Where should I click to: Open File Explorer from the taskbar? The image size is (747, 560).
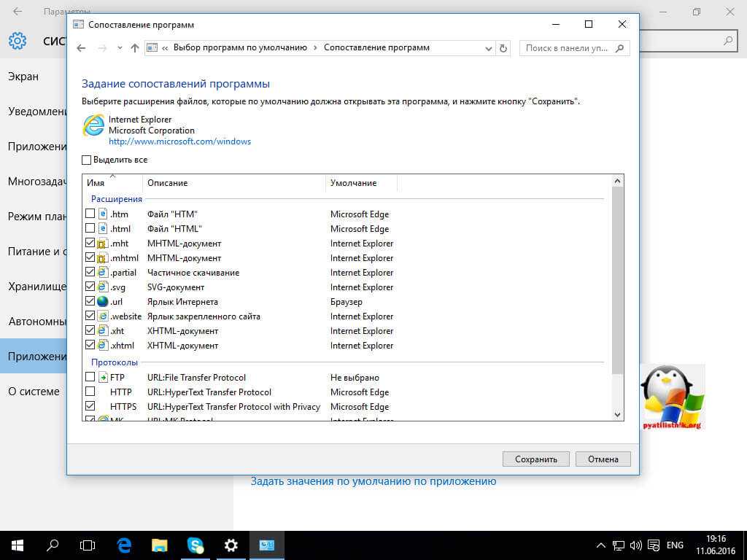pyautogui.click(x=160, y=545)
